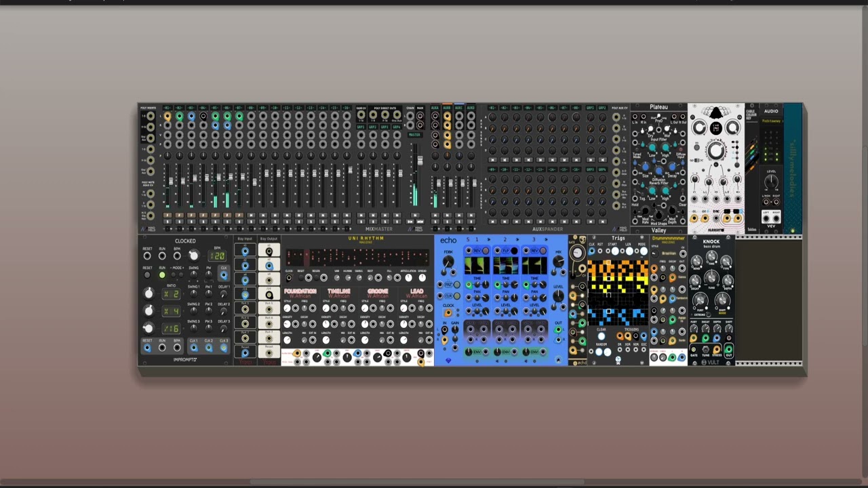Select the GRP2 label in MixMaster
The width and height of the screenshot is (868, 488).
[x=373, y=127]
